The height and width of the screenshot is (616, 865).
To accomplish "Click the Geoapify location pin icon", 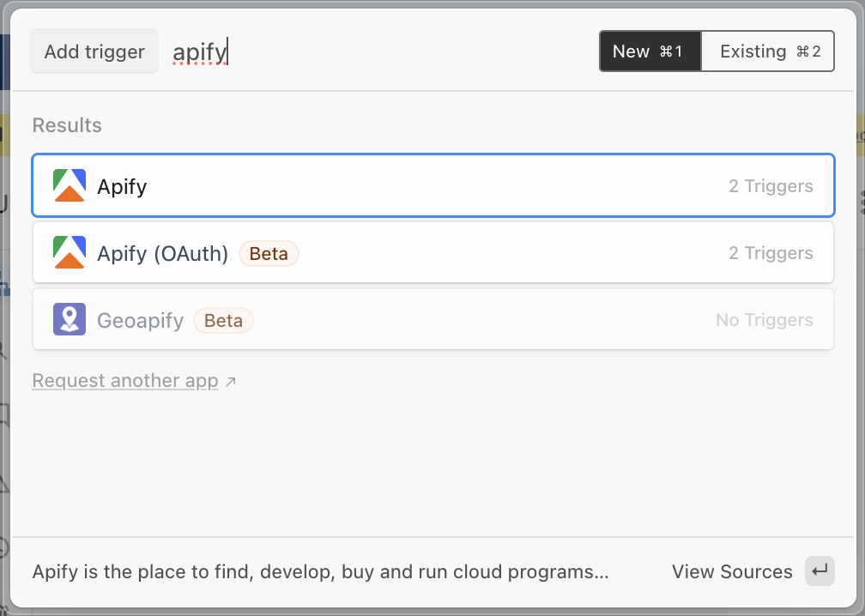I will (x=69, y=319).
